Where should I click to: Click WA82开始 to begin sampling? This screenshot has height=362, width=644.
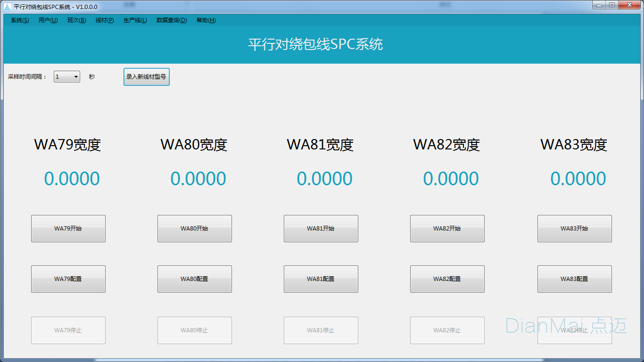(x=447, y=229)
